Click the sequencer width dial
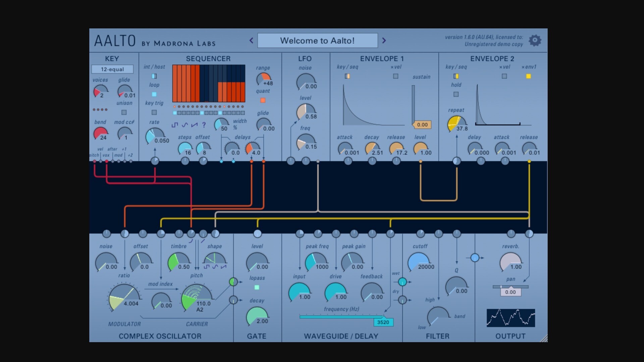This screenshot has height=362, width=644. coord(221,124)
